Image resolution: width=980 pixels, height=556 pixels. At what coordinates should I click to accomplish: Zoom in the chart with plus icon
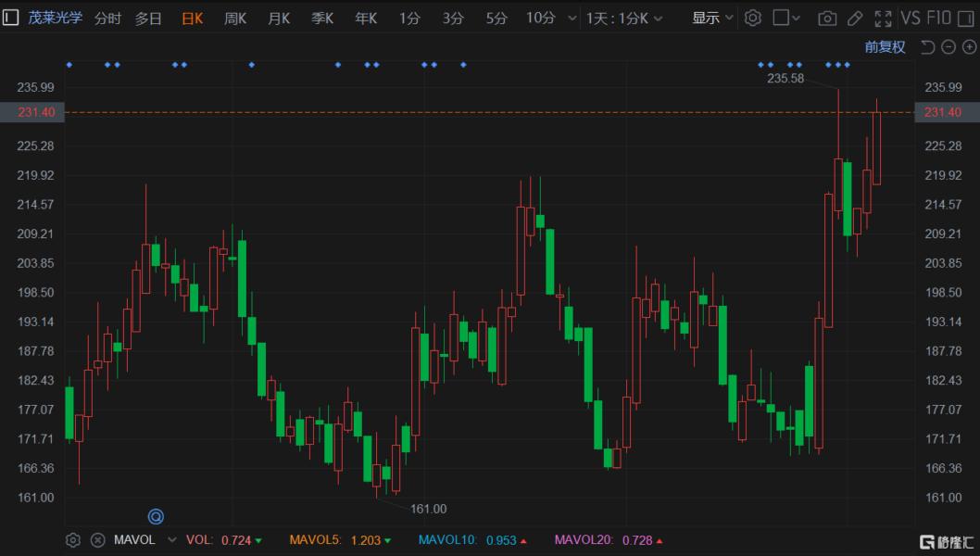[969, 47]
